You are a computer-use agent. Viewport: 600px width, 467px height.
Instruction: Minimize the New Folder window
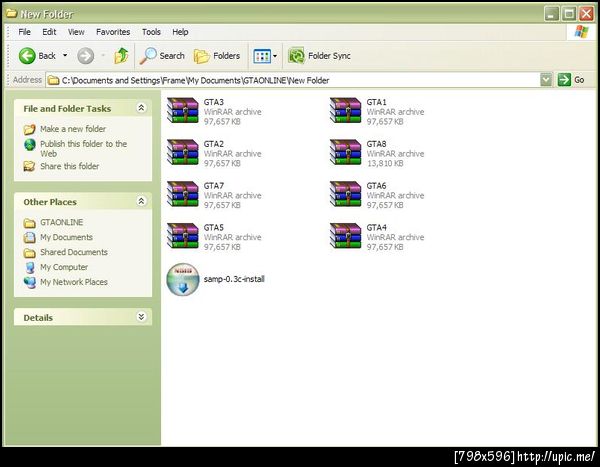pyautogui.click(x=551, y=14)
